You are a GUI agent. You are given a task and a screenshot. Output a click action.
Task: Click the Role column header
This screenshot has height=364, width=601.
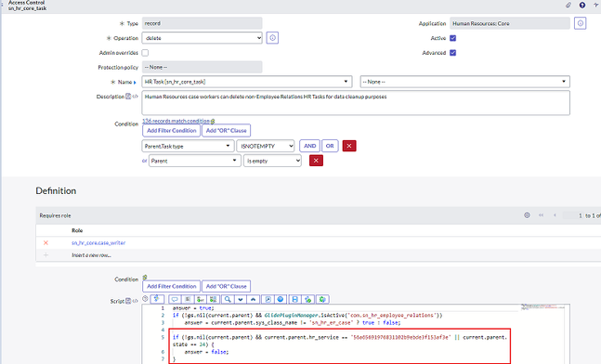[x=77, y=230]
